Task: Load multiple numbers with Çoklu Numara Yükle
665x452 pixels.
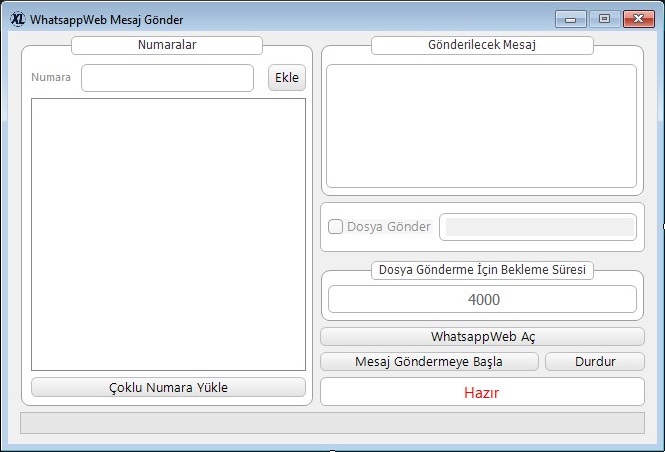Action: [168, 387]
